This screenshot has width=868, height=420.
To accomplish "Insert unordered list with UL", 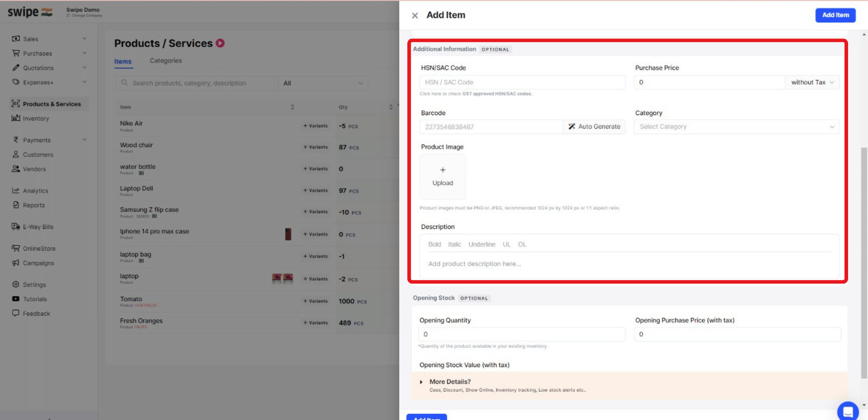I will (507, 244).
